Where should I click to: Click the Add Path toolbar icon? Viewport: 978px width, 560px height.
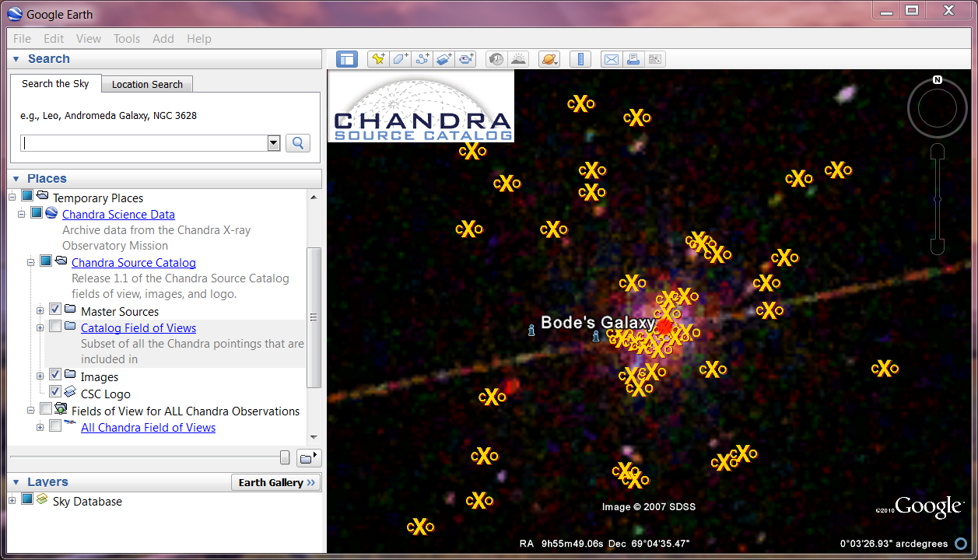click(422, 59)
